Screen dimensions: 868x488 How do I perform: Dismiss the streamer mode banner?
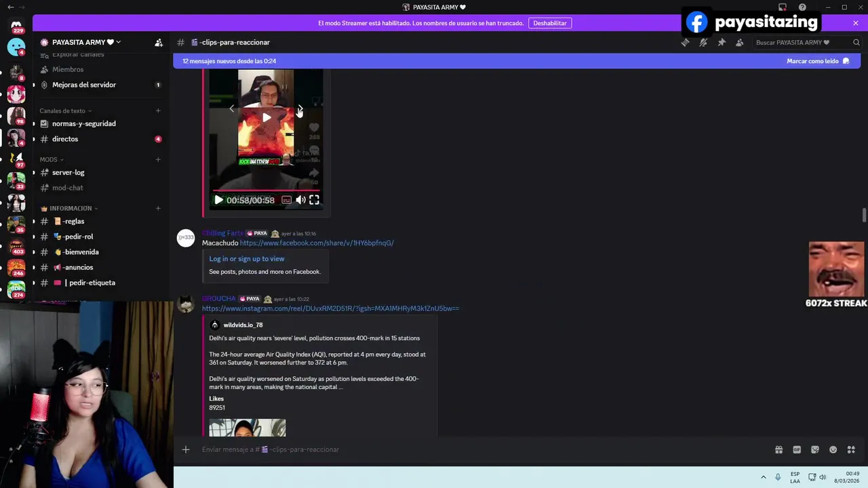point(856,23)
